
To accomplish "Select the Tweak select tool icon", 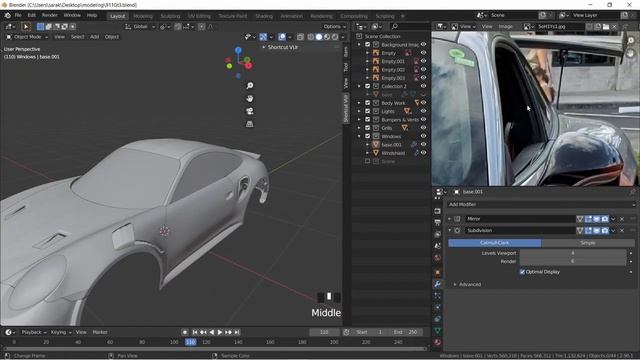I will point(26,27).
